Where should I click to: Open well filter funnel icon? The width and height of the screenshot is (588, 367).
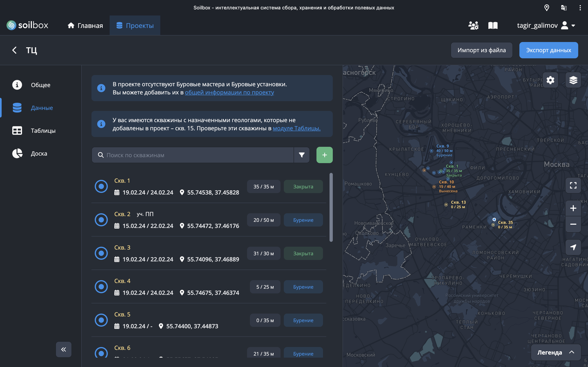[302, 155]
